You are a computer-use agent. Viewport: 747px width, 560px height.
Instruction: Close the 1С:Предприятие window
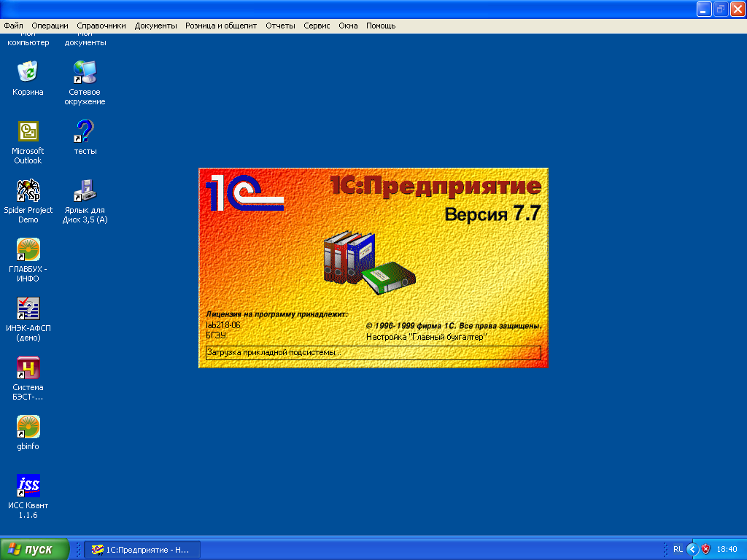pyautogui.click(x=738, y=9)
